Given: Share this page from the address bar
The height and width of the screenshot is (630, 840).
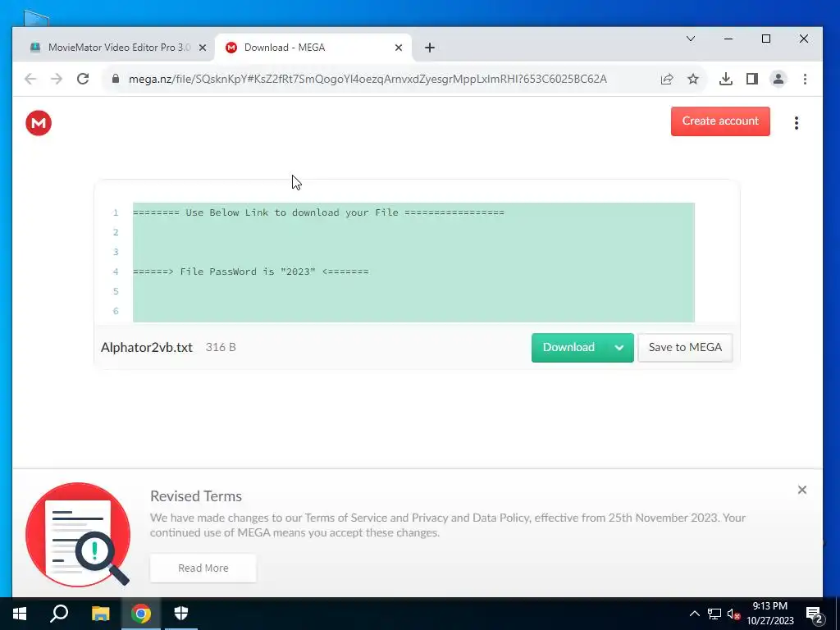Looking at the screenshot, I should 667,80.
